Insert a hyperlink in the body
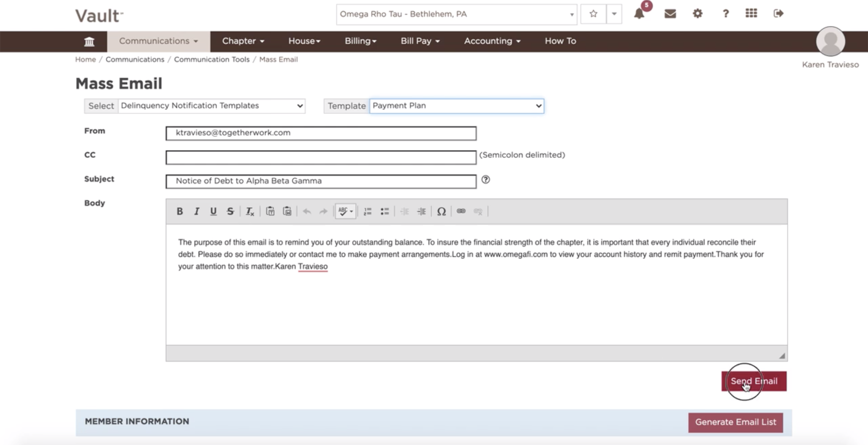The image size is (868, 445). pos(461,211)
